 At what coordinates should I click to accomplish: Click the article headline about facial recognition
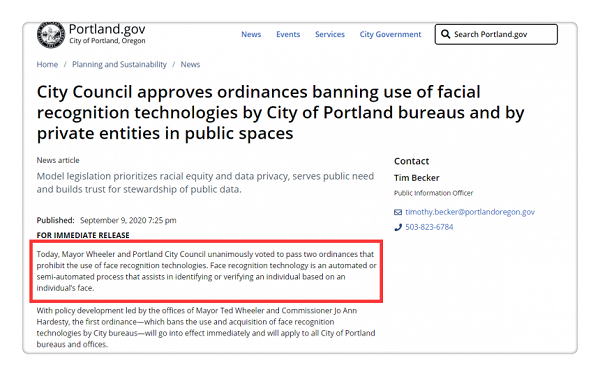click(x=280, y=113)
